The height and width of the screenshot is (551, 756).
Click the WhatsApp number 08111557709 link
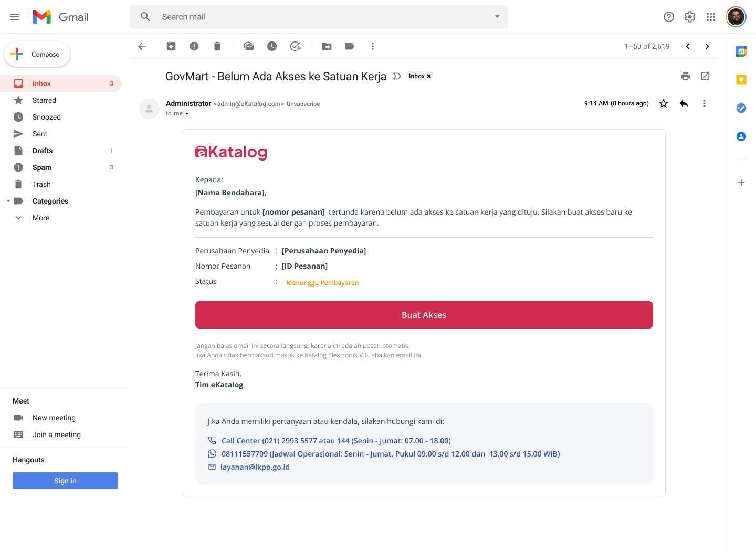pos(391,454)
